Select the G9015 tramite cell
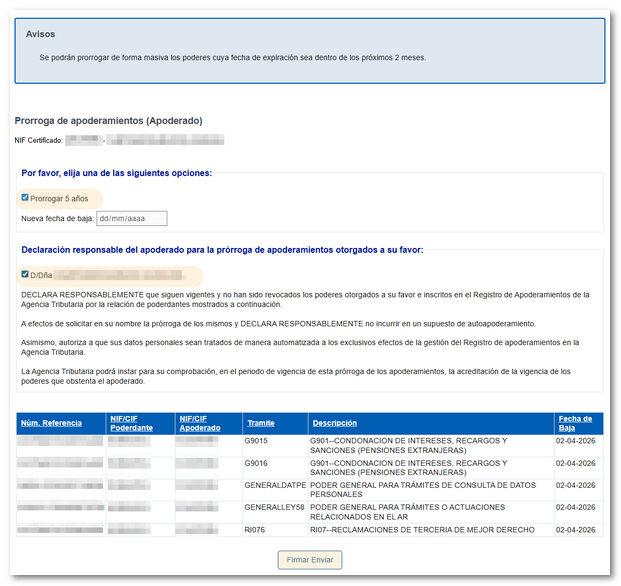 tap(257, 440)
